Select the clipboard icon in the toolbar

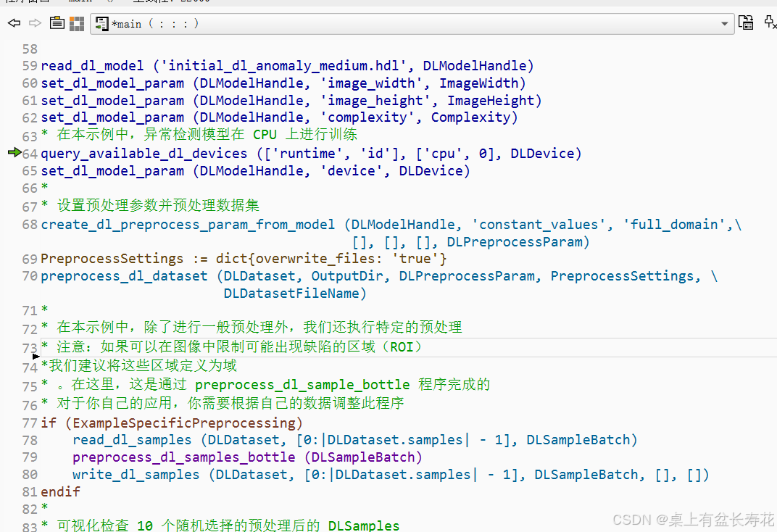tap(57, 22)
